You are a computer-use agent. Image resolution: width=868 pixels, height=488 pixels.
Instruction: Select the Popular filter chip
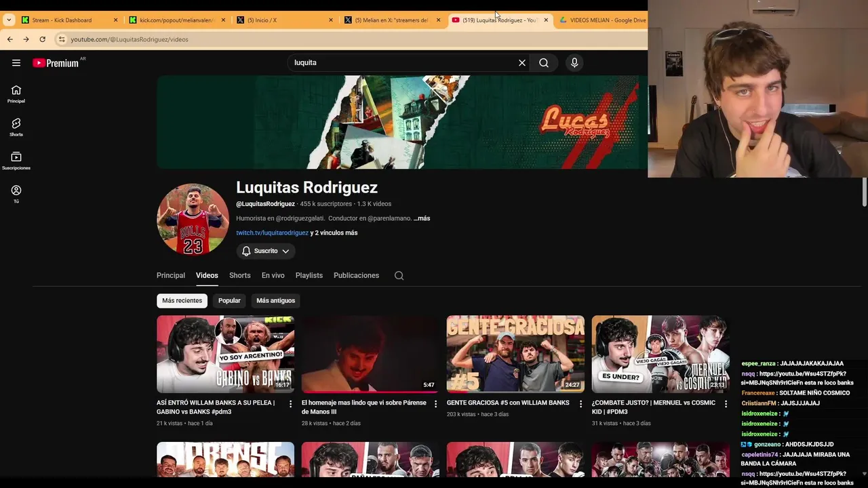point(229,300)
